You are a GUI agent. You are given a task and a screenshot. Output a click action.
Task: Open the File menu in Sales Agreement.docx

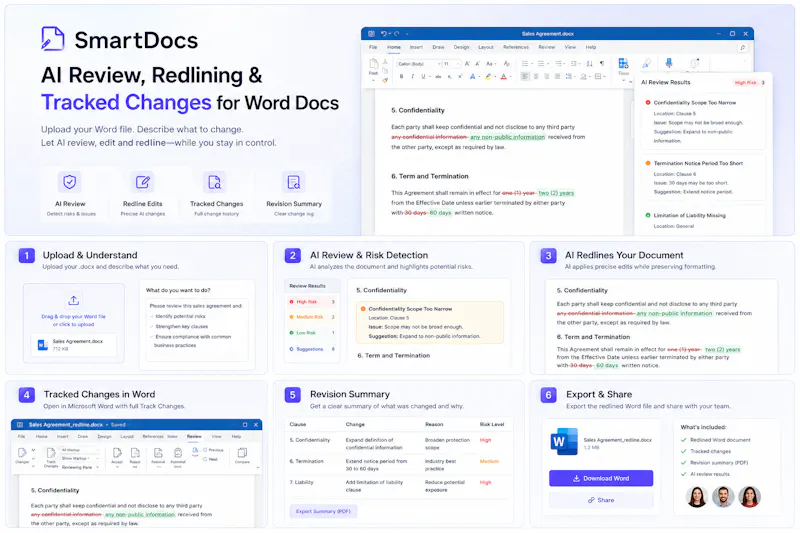pyautogui.click(x=373, y=47)
